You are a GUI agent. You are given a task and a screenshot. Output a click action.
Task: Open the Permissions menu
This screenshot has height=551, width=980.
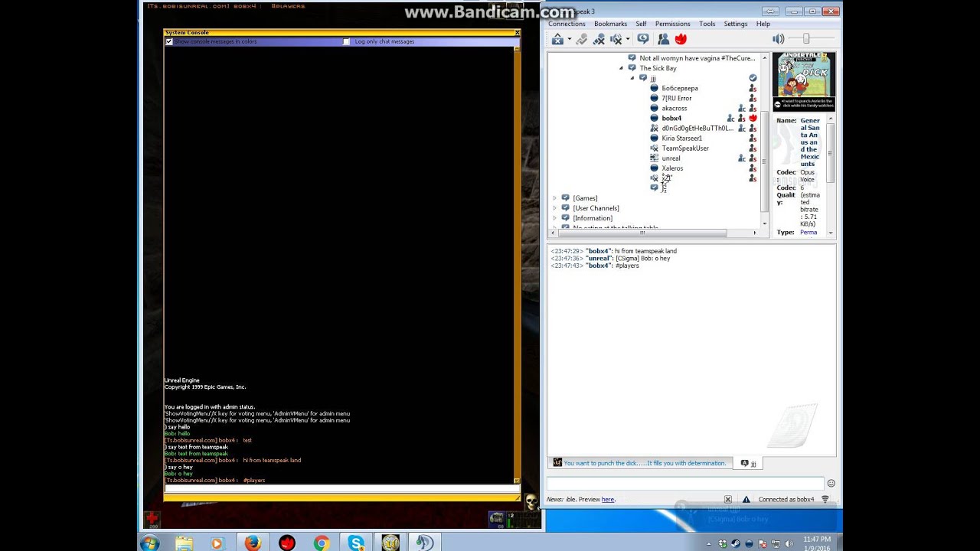click(x=672, y=24)
